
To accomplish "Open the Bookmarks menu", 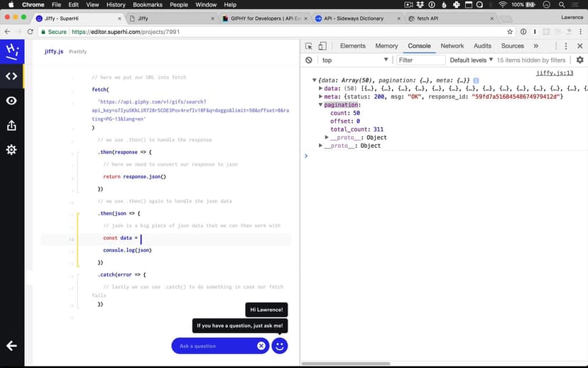I will 148,5.
